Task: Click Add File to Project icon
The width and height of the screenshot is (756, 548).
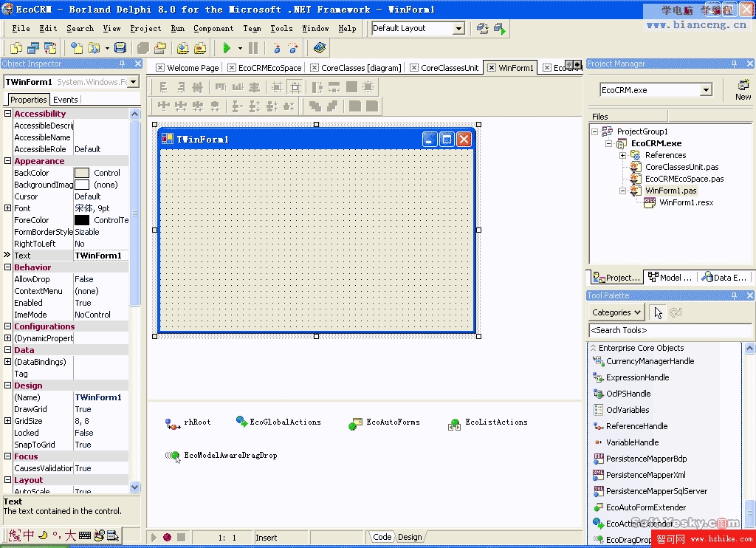Action: point(183,48)
